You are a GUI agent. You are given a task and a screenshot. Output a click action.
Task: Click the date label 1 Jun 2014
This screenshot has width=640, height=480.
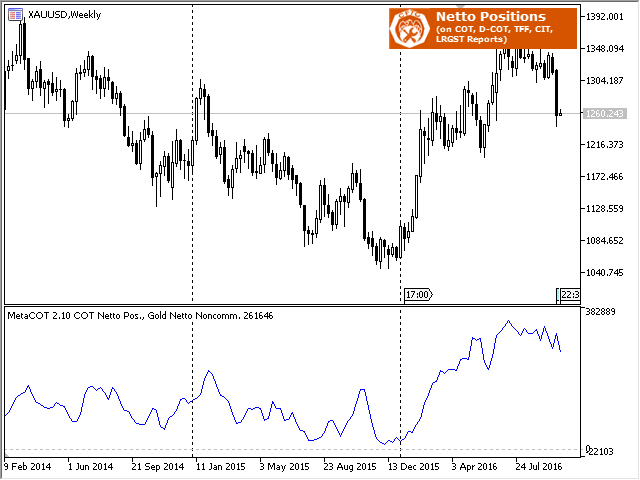pos(90,467)
